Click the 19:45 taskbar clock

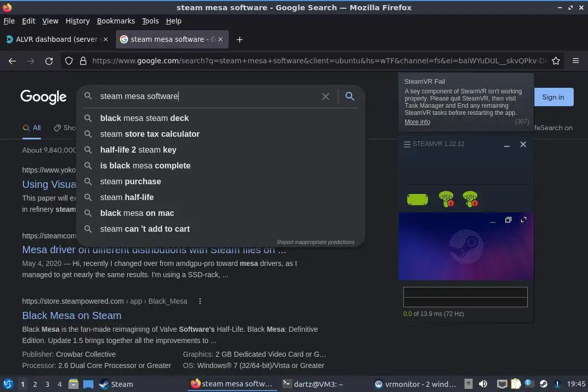(576, 384)
